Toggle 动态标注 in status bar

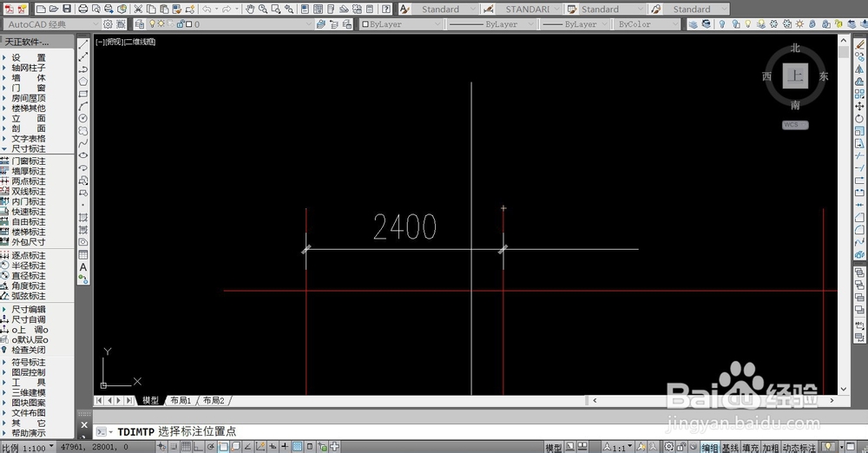click(799, 448)
